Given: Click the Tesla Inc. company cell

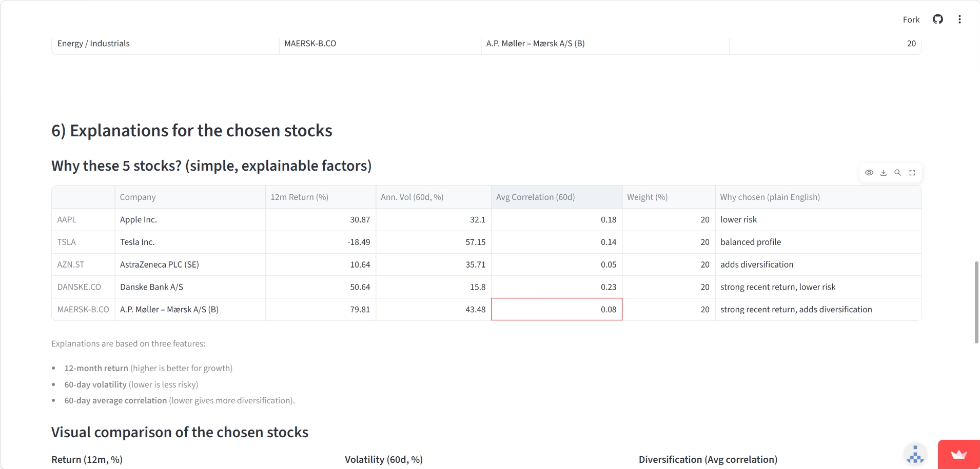Looking at the screenshot, I should (x=190, y=242).
